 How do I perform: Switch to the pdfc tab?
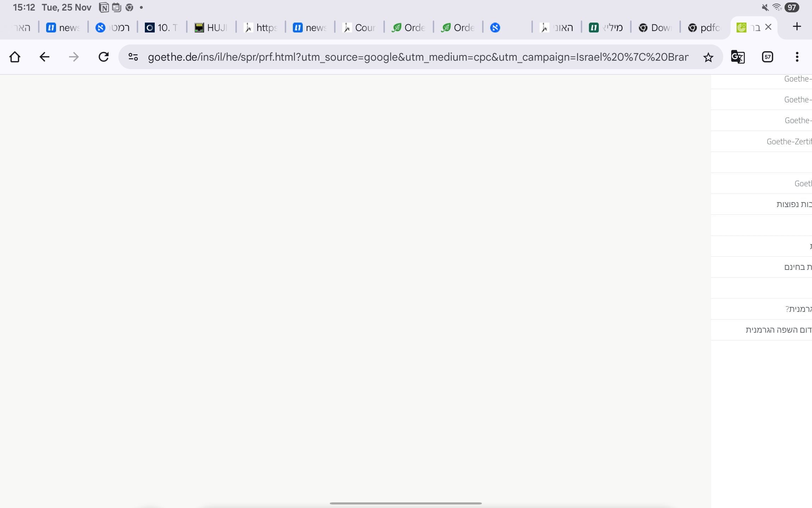704,28
